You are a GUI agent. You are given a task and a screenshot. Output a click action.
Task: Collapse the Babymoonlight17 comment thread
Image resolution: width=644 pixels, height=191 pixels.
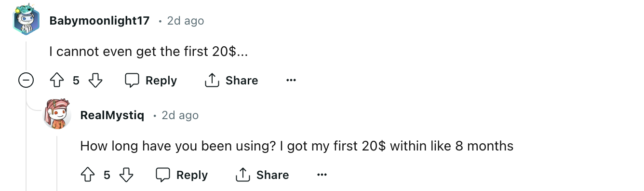[26, 81]
